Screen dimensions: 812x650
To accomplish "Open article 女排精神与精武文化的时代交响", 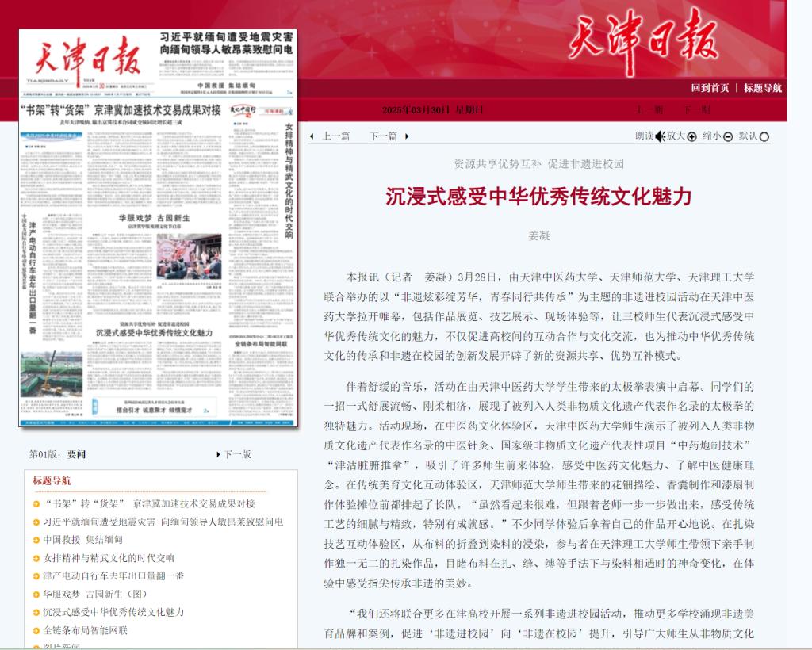I will click(109, 558).
